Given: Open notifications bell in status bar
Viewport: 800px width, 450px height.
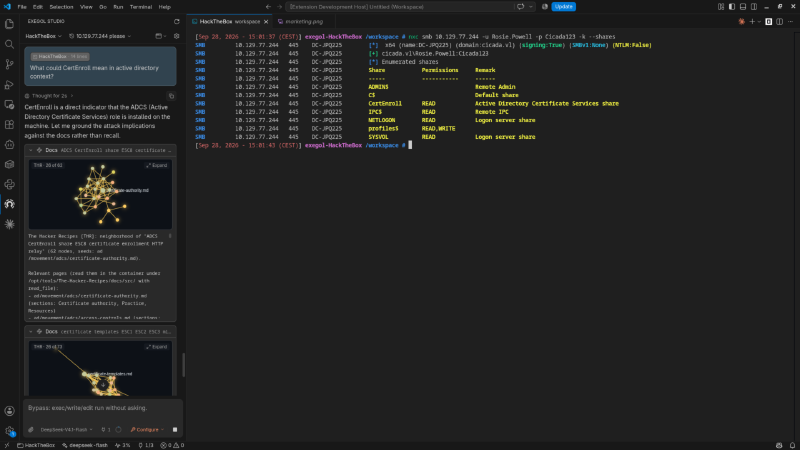Looking at the screenshot, I should pyautogui.click(x=792, y=445).
